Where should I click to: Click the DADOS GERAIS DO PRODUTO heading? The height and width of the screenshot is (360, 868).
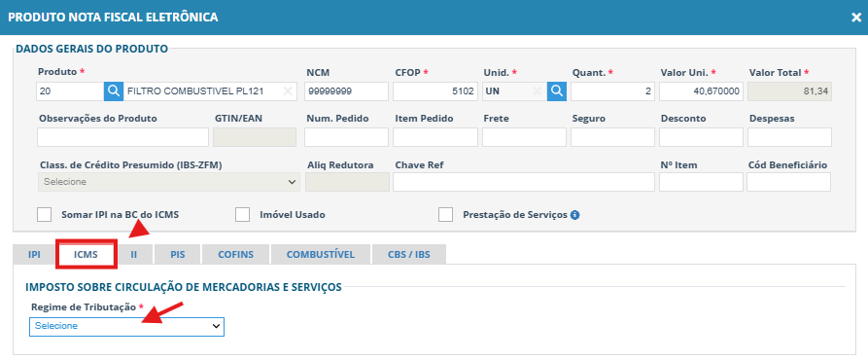click(x=92, y=49)
